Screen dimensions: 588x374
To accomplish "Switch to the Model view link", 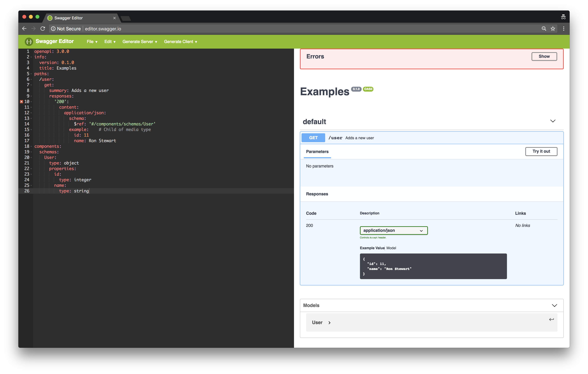I will pos(391,248).
